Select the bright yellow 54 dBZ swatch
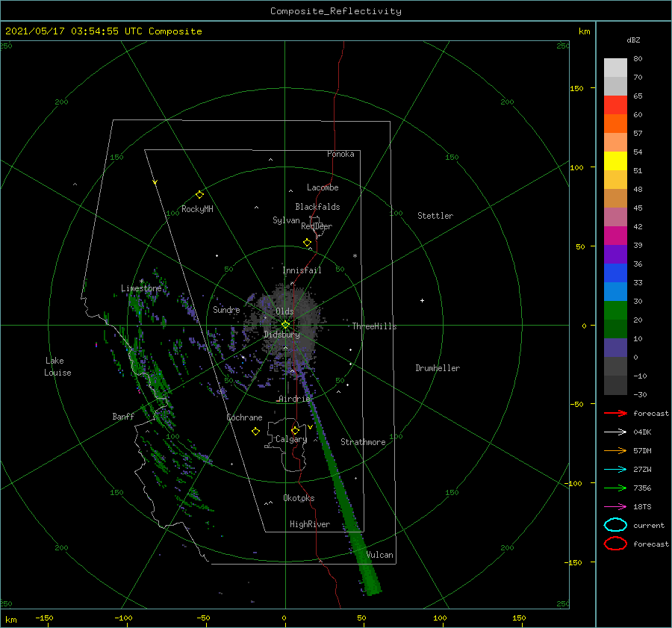The image size is (672, 628). pos(615,161)
